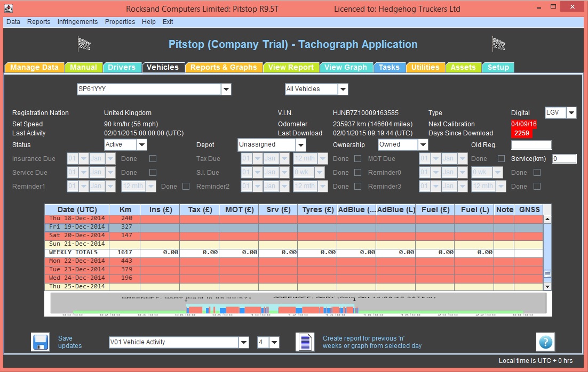Image resolution: width=588 pixels, height=372 pixels.
Task: Click the Pitstop application icon in the title bar
Action: [x=8, y=8]
